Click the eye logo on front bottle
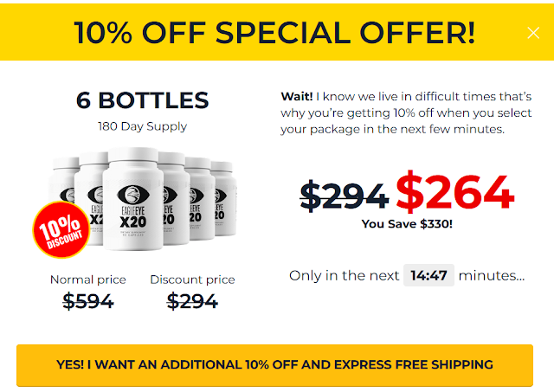The width and height of the screenshot is (554, 392). pos(133,195)
